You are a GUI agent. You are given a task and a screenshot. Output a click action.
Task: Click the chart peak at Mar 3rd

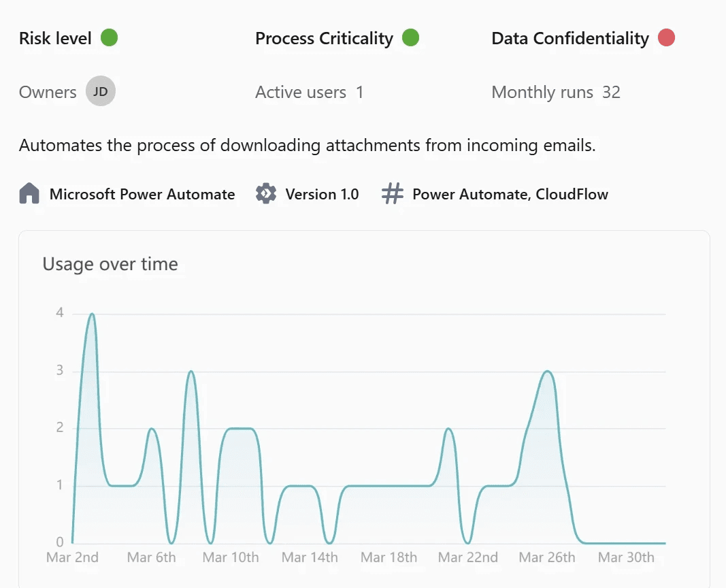coord(92,314)
